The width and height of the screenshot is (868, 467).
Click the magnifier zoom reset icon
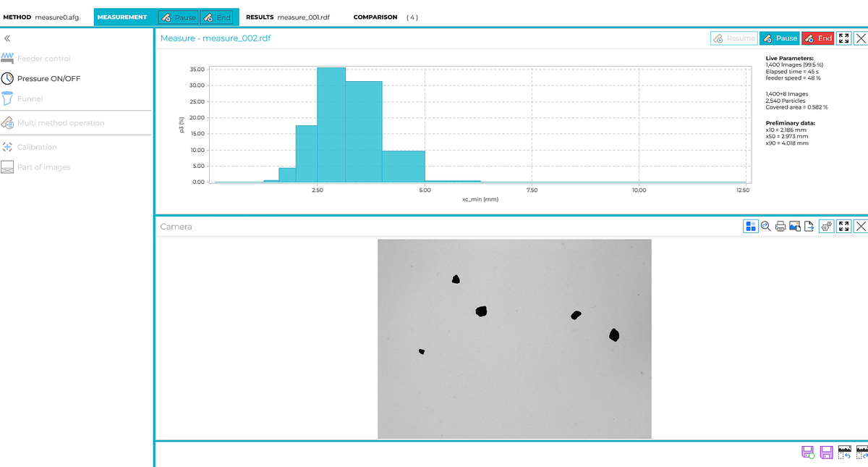pos(766,227)
